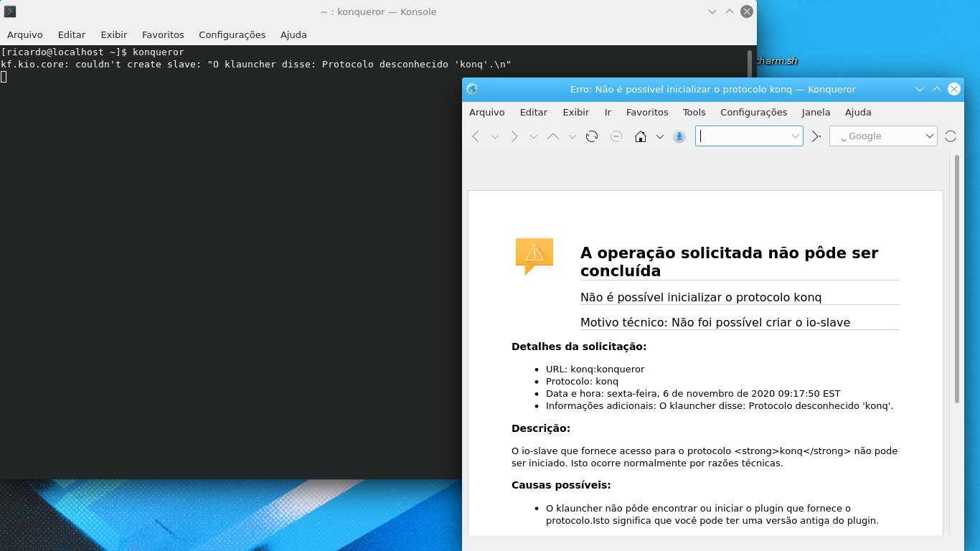Image resolution: width=980 pixels, height=551 pixels.
Task: Open the back history dropdown arrow
Action: tap(495, 136)
